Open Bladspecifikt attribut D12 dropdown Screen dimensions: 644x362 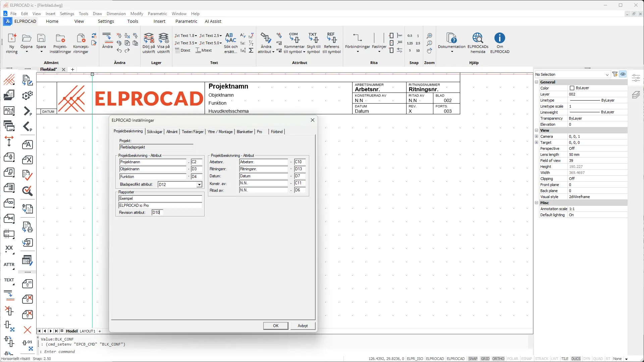(x=199, y=185)
